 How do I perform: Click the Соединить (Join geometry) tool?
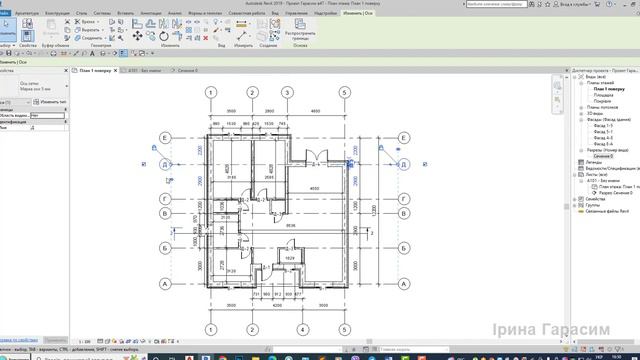89,38
